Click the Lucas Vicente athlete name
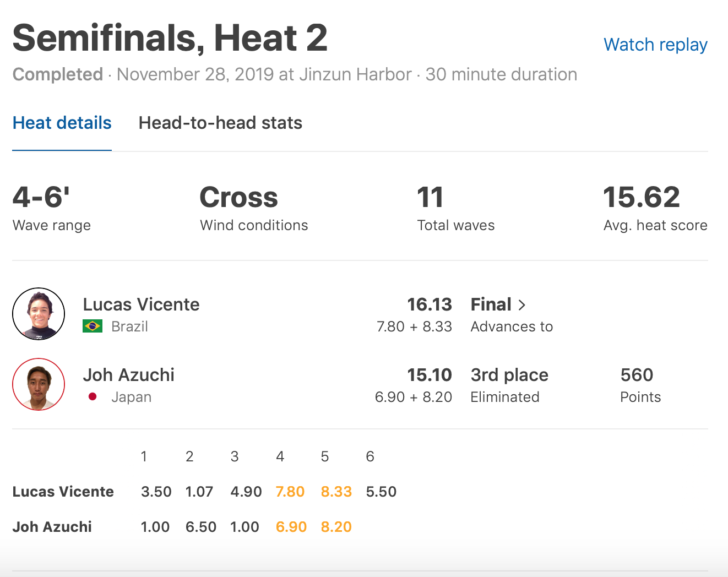 coord(141,304)
